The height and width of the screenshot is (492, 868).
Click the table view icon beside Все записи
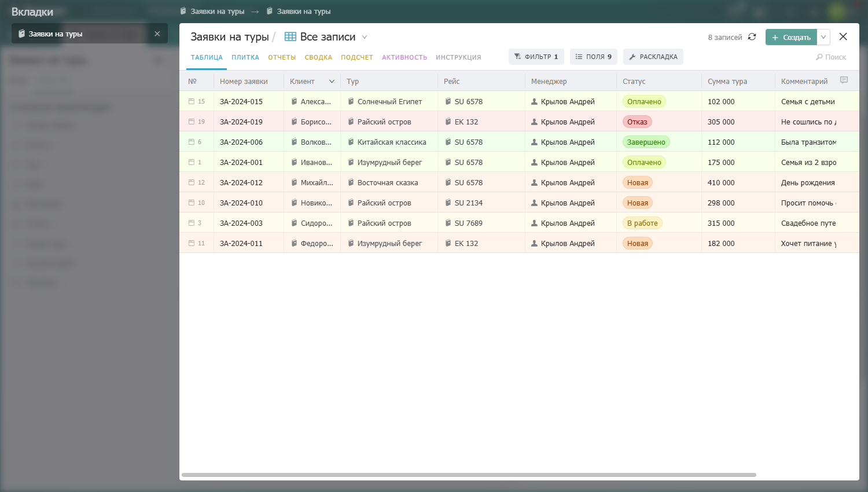(x=290, y=36)
